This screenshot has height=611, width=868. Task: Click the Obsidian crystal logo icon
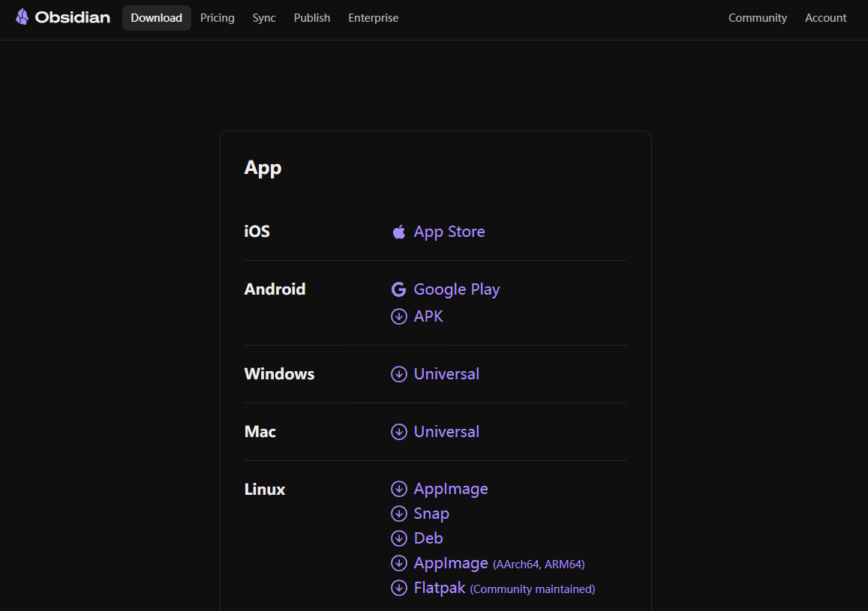(23, 17)
